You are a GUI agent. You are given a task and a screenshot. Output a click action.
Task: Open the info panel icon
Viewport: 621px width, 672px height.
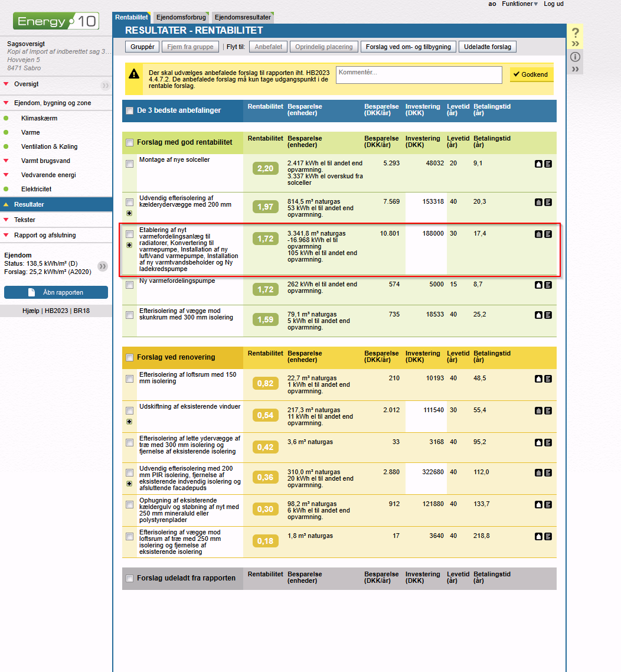tap(576, 57)
